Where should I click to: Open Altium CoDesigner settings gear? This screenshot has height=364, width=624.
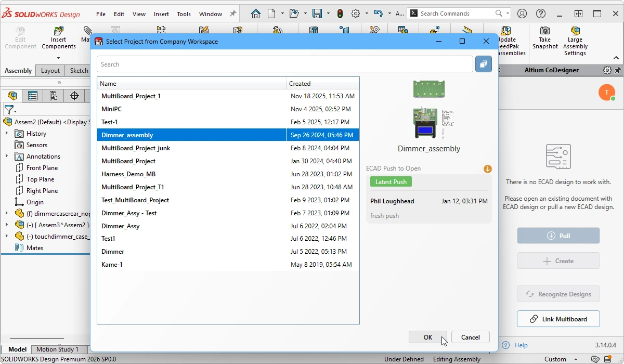click(607, 70)
